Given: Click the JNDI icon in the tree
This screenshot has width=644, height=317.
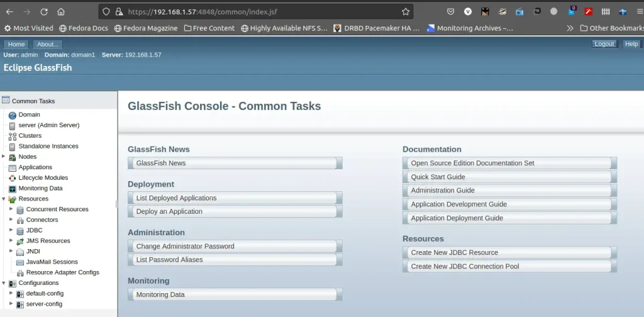Looking at the screenshot, I should pyautogui.click(x=19, y=252).
